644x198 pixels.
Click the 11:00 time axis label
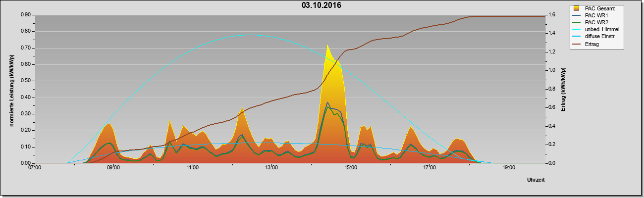[x=193, y=167]
